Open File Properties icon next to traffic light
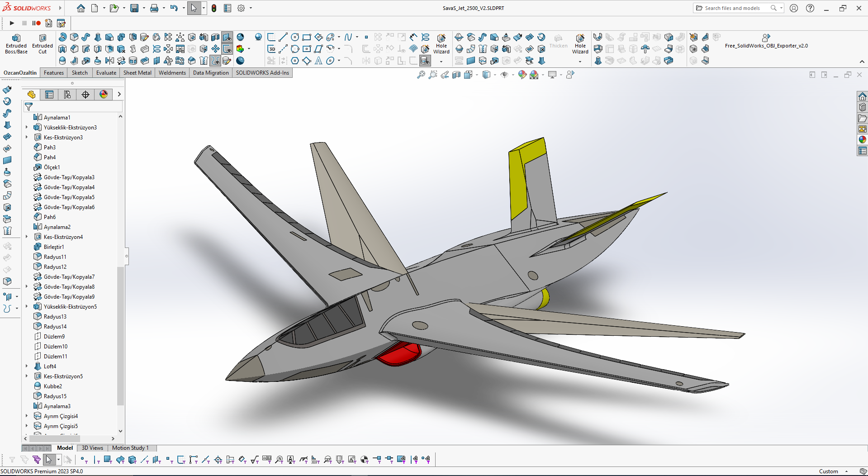Viewport: 868px width, 476px height. tap(228, 8)
